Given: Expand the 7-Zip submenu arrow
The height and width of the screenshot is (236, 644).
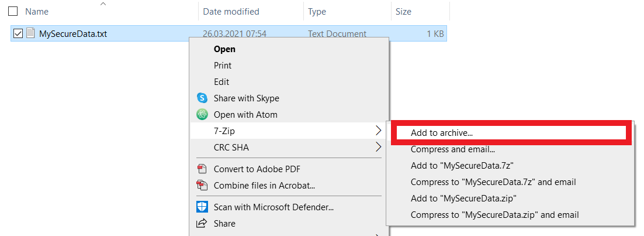Looking at the screenshot, I should tap(379, 131).
